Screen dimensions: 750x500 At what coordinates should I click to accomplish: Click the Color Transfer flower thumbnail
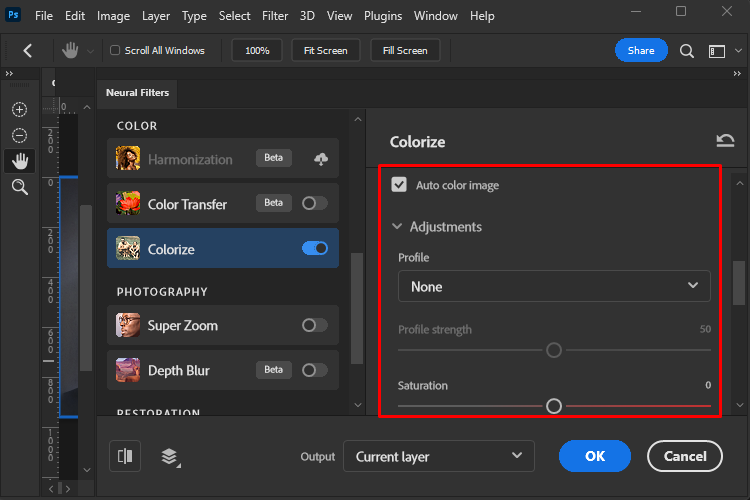click(128, 203)
